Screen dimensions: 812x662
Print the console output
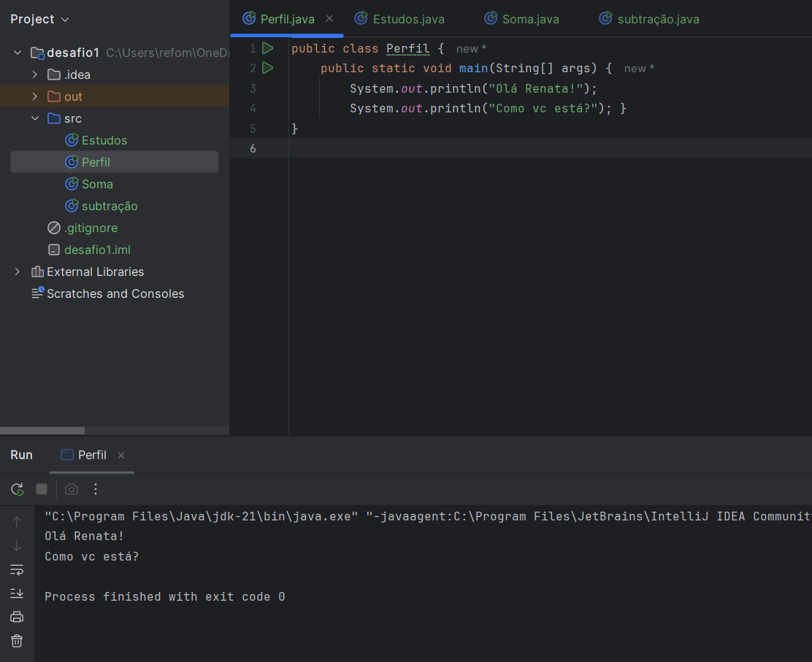click(17, 617)
